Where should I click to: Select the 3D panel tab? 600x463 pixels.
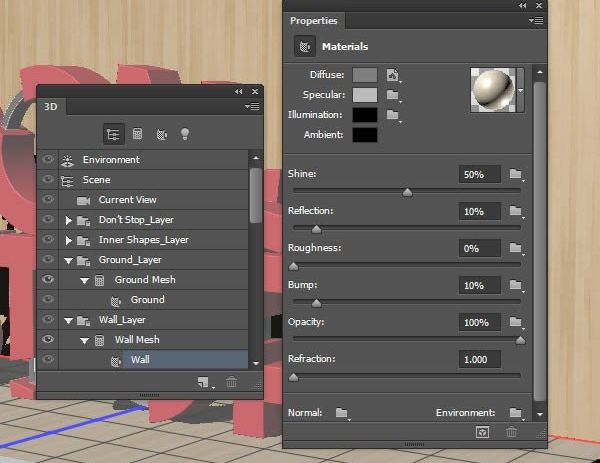51,107
